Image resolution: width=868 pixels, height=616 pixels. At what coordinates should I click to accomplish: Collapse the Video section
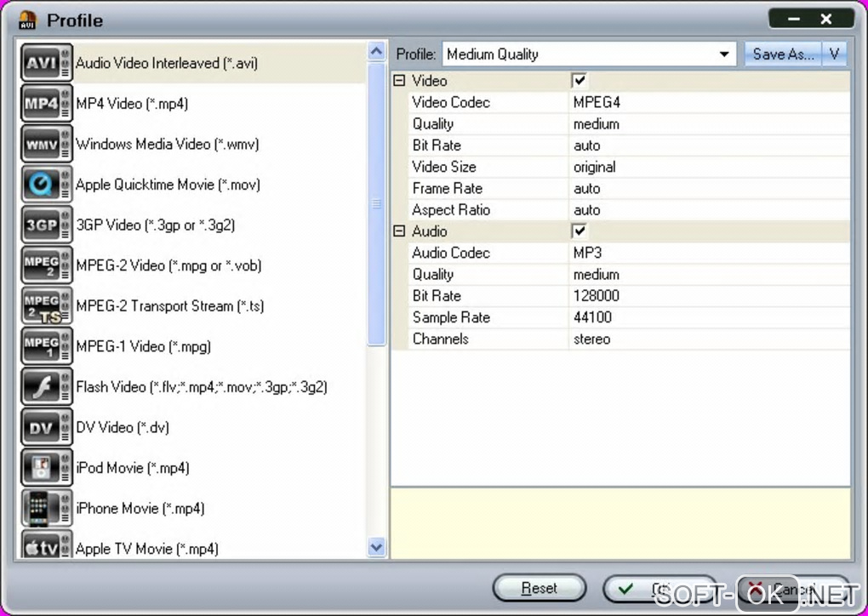click(x=399, y=81)
